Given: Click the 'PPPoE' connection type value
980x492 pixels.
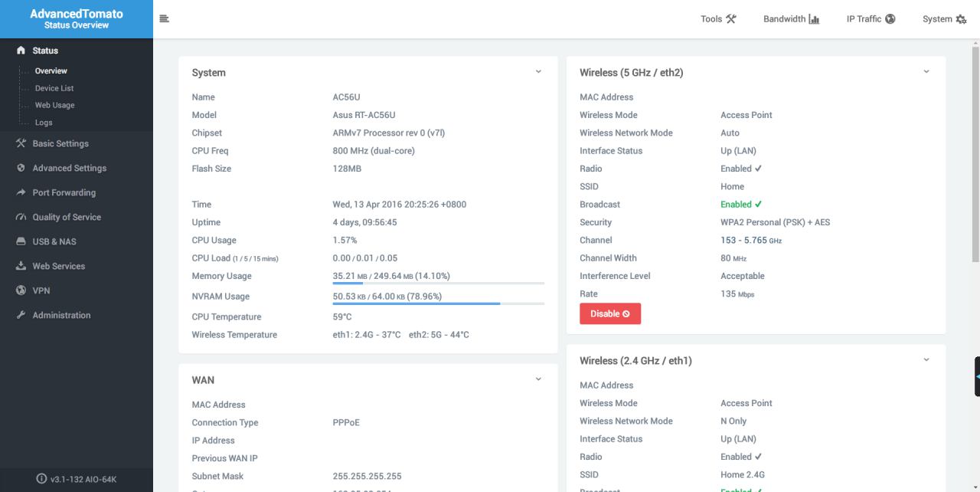Looking at the screenshot, I should pos(346,422).
